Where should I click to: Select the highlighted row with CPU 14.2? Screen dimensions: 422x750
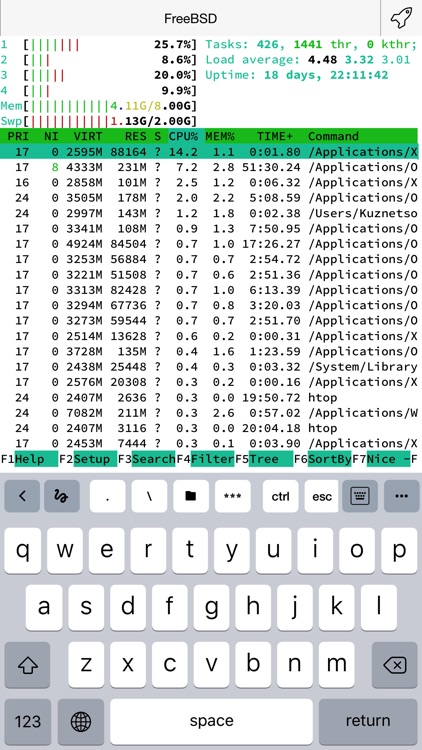pyautogui.click(x=211, y=152)
